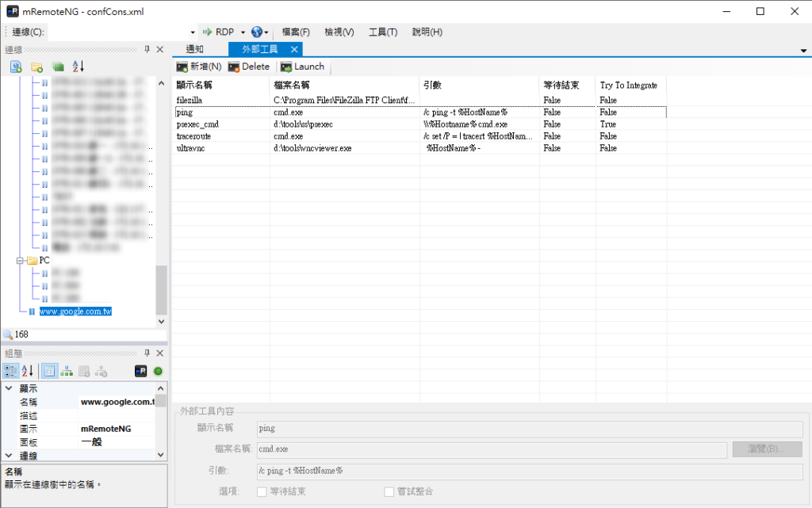
Task: Open the globe icon dropdown arrow
Action: [x=266, y=32]
